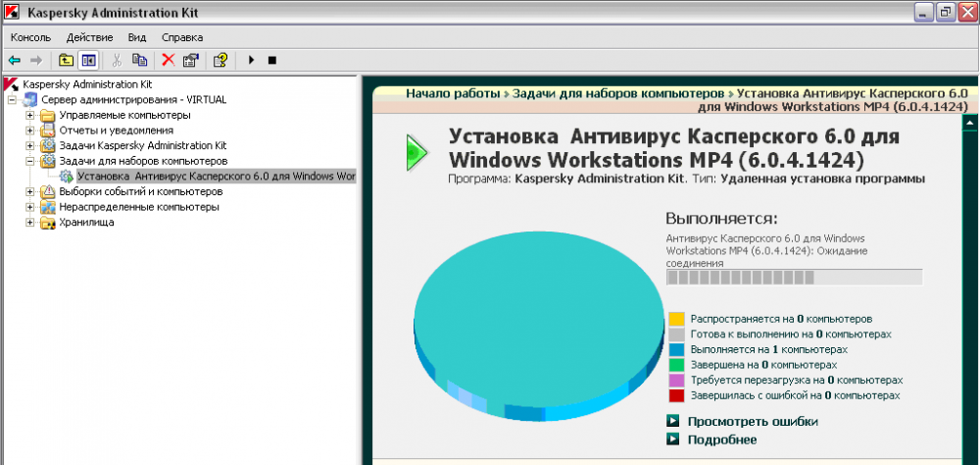980x465 pixels.
Task: Click the arrow icon next to Просмотреть ошибки
Action: (673, 421)
